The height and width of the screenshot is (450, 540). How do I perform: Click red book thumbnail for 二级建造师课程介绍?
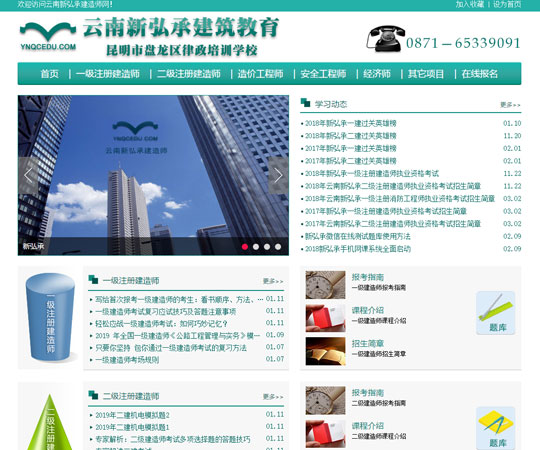[x=325, y=433]
